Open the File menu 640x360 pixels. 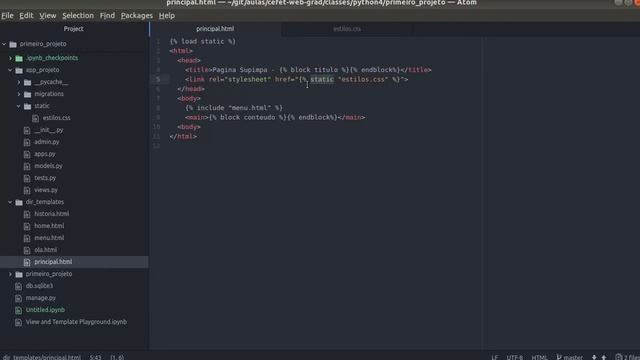(7, 16)
